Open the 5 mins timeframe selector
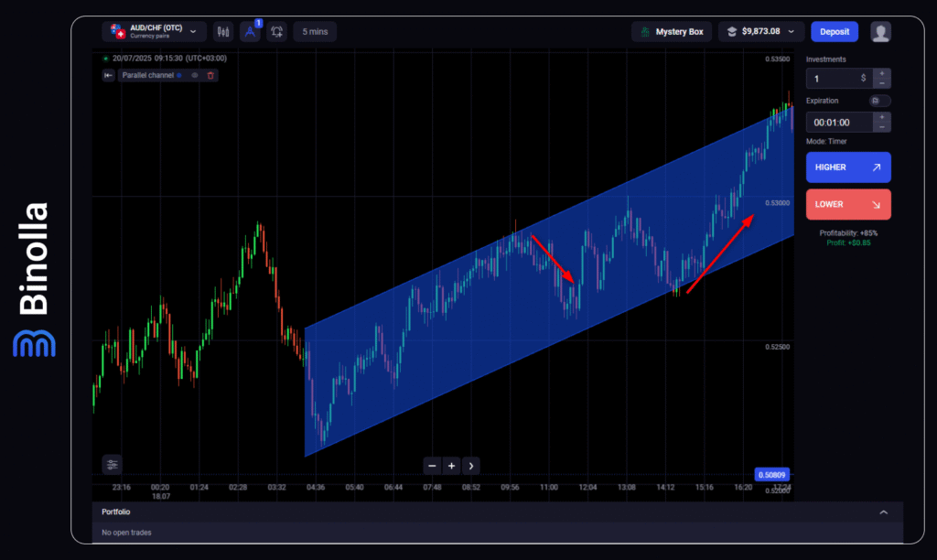 [315, 32]
